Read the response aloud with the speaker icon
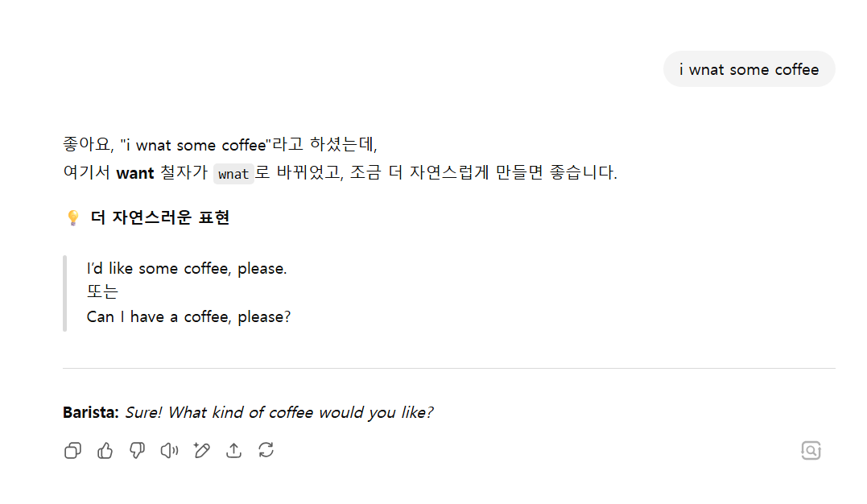This screenshot has height=504, width=867. 169,450
